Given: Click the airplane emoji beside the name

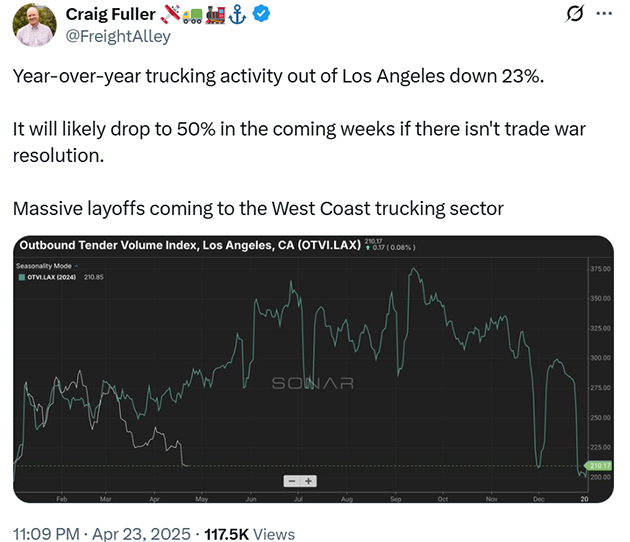Looking at the screenshot, I should pyautogui.click(x=170, y=14).
